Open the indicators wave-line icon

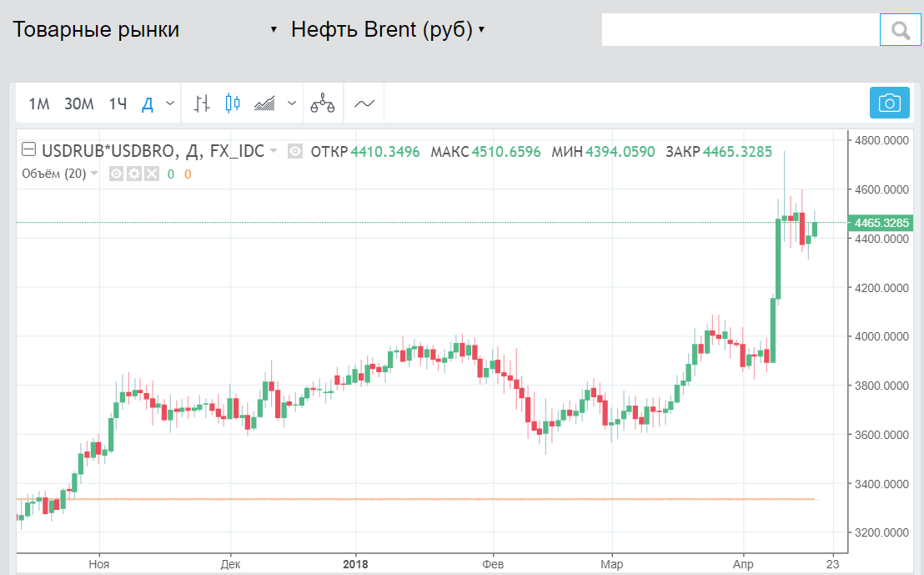364,103
